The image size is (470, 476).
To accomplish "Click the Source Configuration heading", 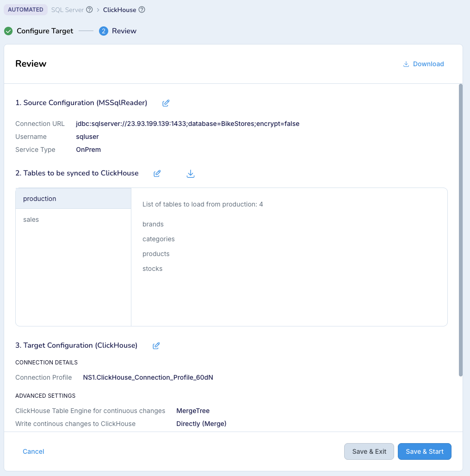I will 81,103.
